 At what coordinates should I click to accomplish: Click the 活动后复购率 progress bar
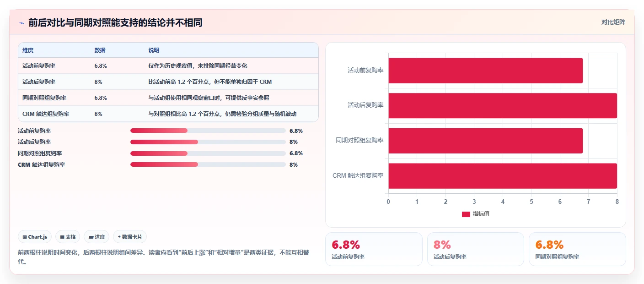[208, 142]
